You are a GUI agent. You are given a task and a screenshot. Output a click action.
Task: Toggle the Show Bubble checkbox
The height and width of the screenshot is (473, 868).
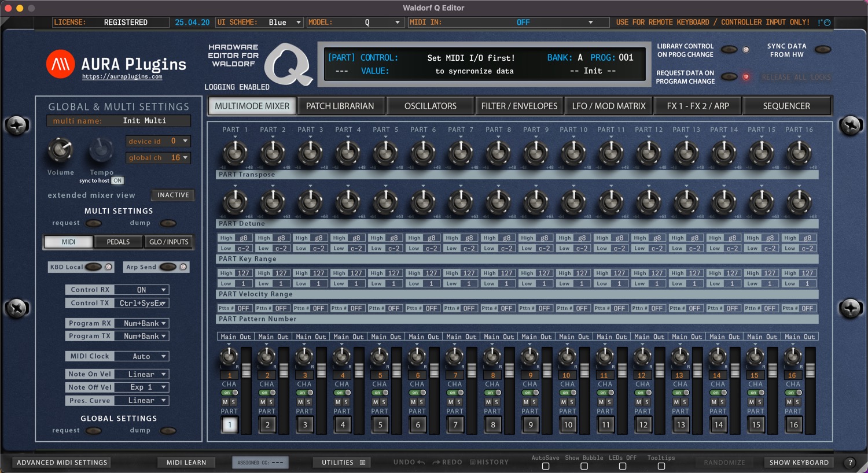coord(584,466)
